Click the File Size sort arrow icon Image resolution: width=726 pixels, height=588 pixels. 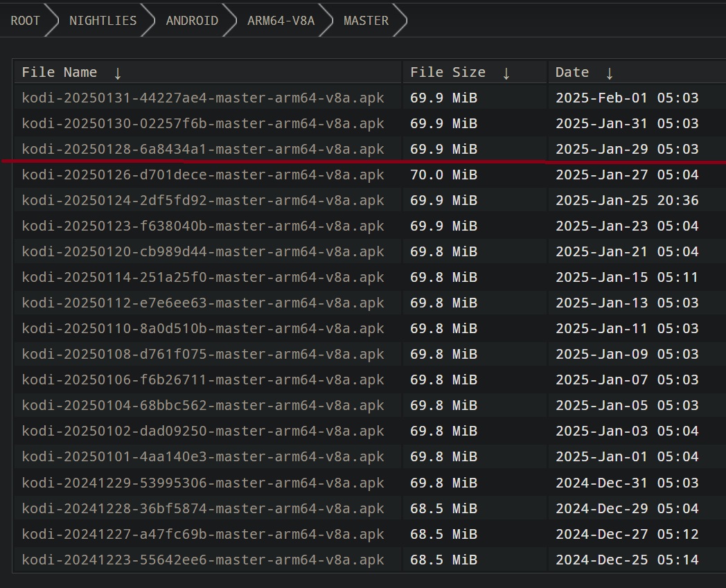[x=506, y=73]
